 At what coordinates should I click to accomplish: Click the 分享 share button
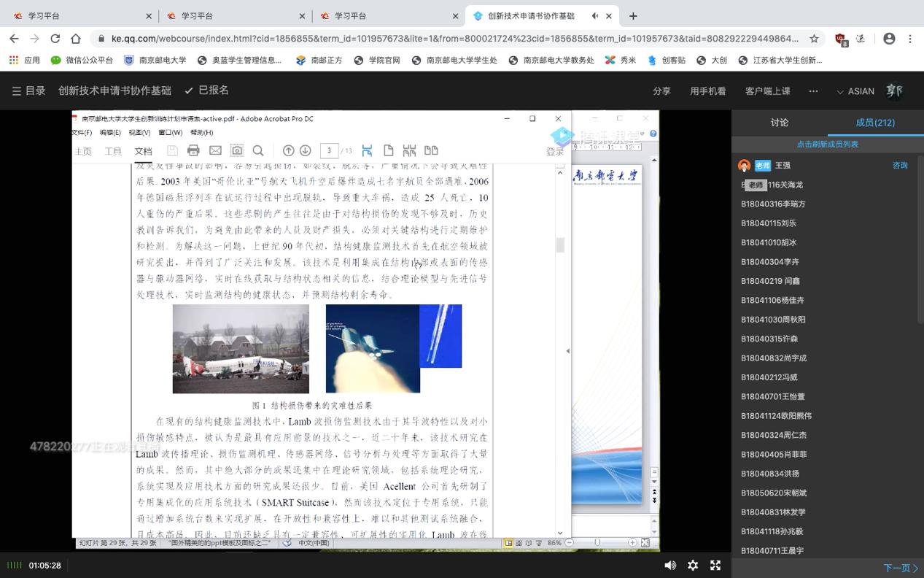click(661, 91)
